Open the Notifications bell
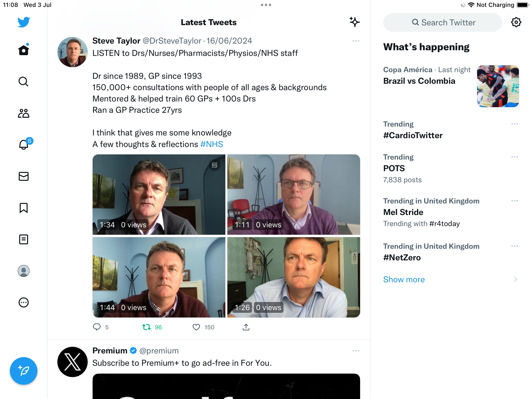 (24, 145)
